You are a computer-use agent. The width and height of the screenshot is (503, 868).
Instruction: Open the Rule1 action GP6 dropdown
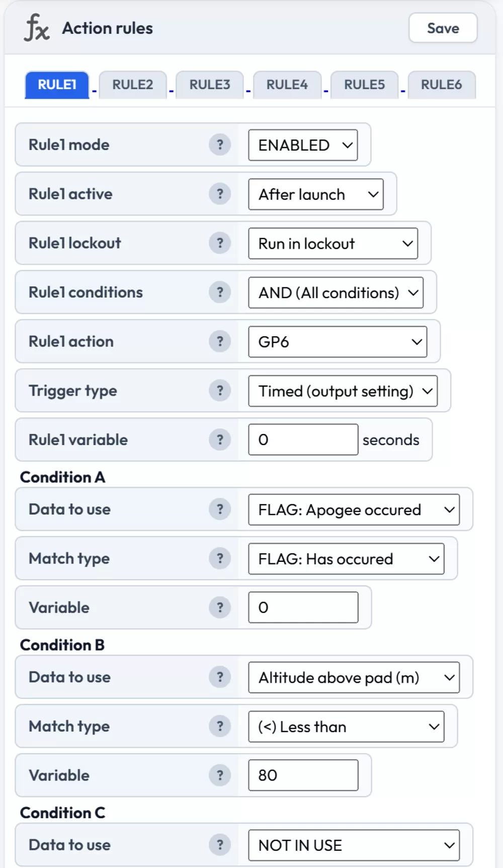338,342
